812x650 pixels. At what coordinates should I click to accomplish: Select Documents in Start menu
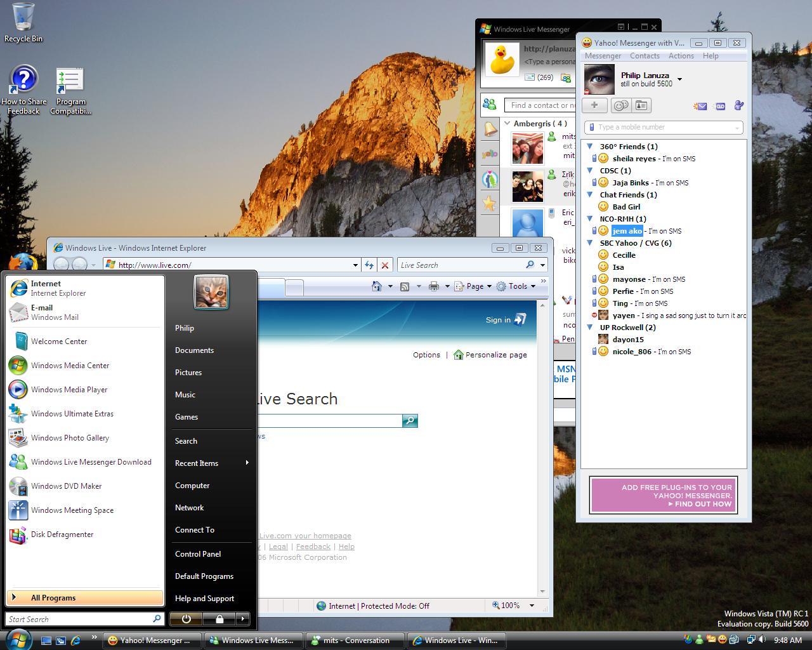click(x=194, y=350)
